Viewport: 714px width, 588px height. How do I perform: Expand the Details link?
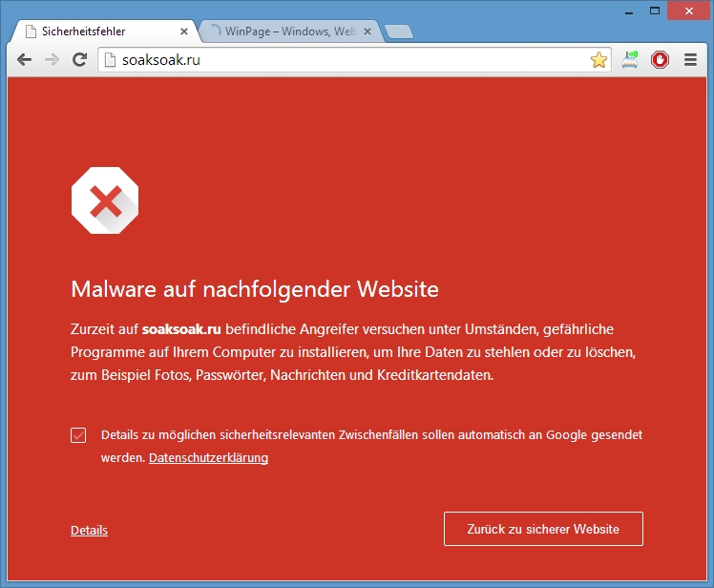tap(90, 530)
